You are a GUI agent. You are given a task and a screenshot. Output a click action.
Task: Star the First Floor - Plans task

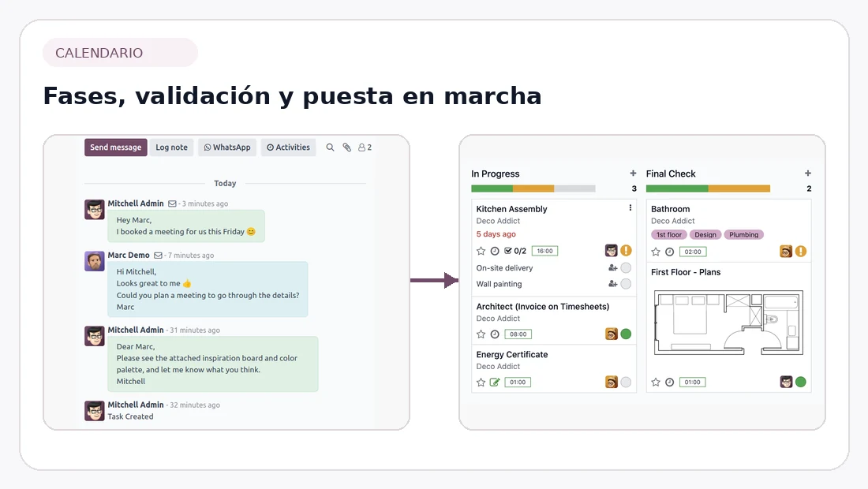click(x=656, y=383)
